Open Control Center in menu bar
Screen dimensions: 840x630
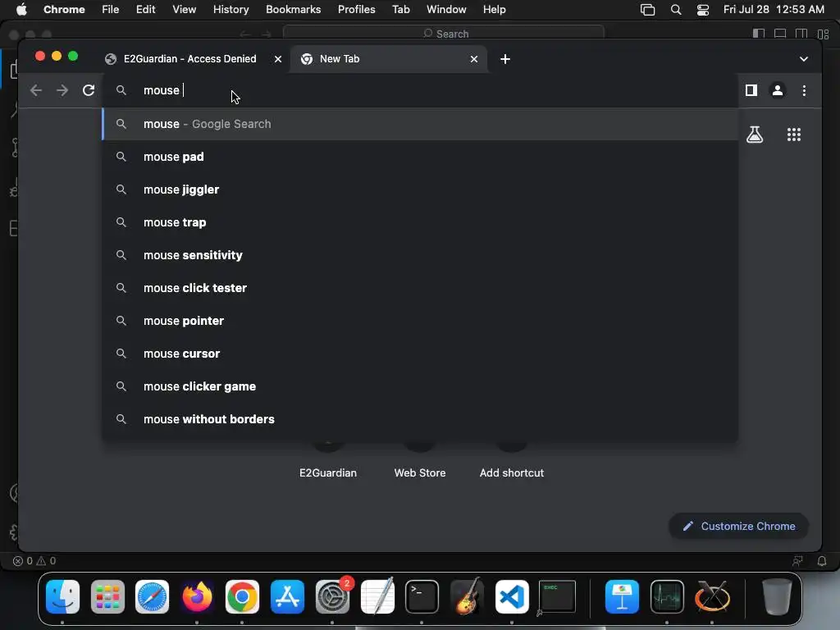point(703,10)
